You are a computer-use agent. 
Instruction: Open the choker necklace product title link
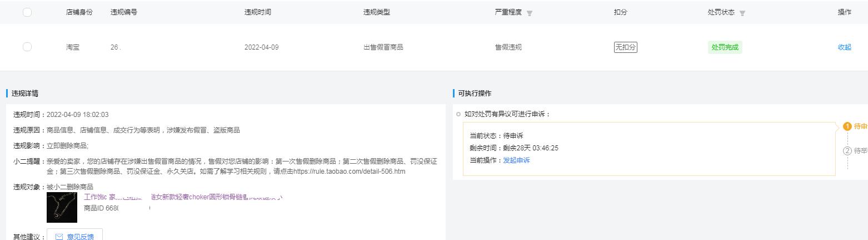click(x=183, y=197)
